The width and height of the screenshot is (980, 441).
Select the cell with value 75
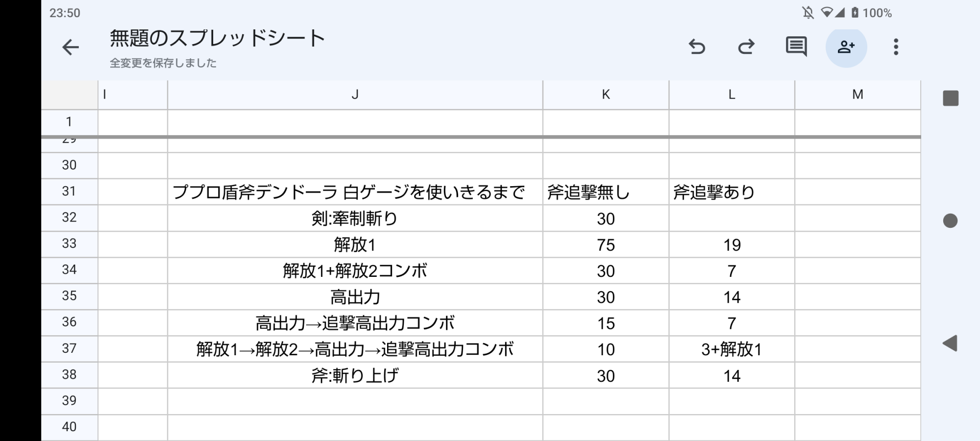[x=606, y=245]
